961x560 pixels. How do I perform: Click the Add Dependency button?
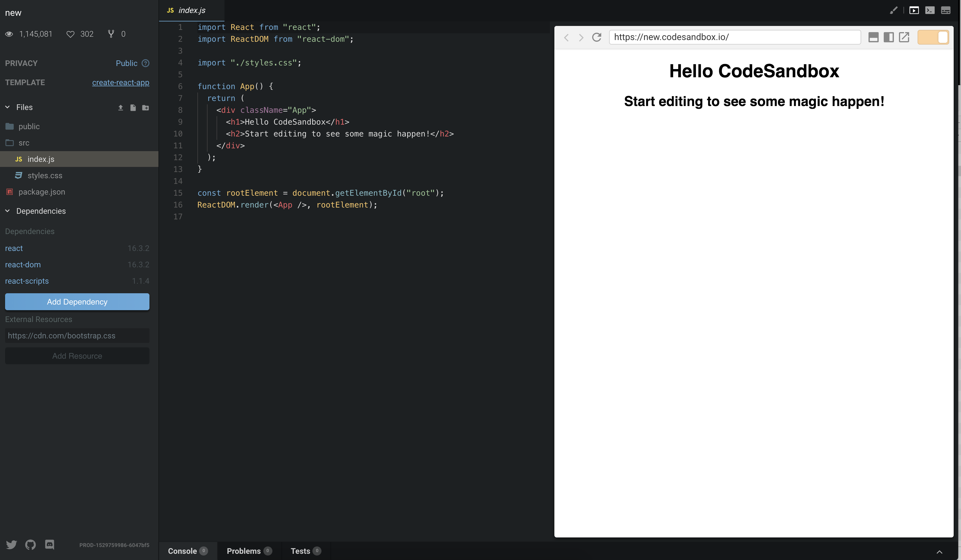pos(77,301)
